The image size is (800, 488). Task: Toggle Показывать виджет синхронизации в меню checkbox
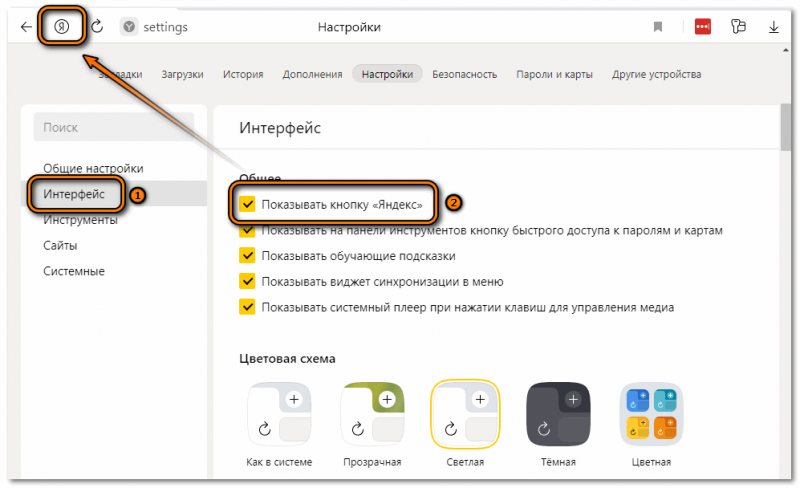point(247,281)
